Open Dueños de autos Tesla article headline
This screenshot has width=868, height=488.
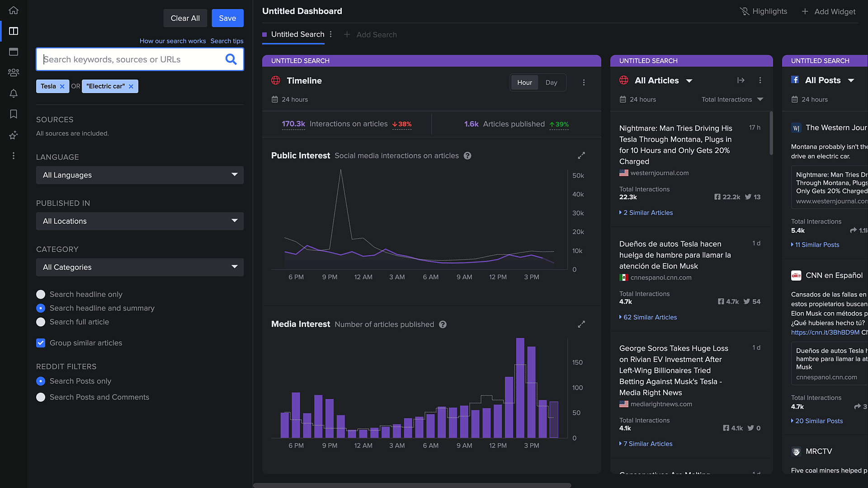coord(675,255)
